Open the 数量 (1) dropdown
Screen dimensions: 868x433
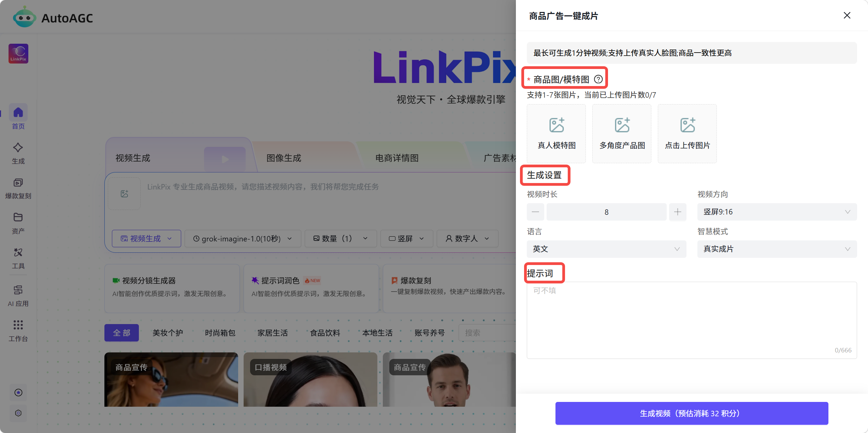[341, 238]
